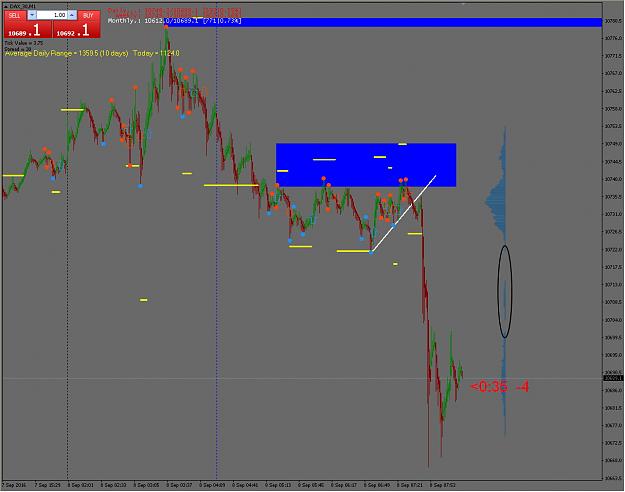Click the red '<0:35 -4' timer label
Image resolution: width=625 pixels, height=492 pixels.
coord(499,386)
